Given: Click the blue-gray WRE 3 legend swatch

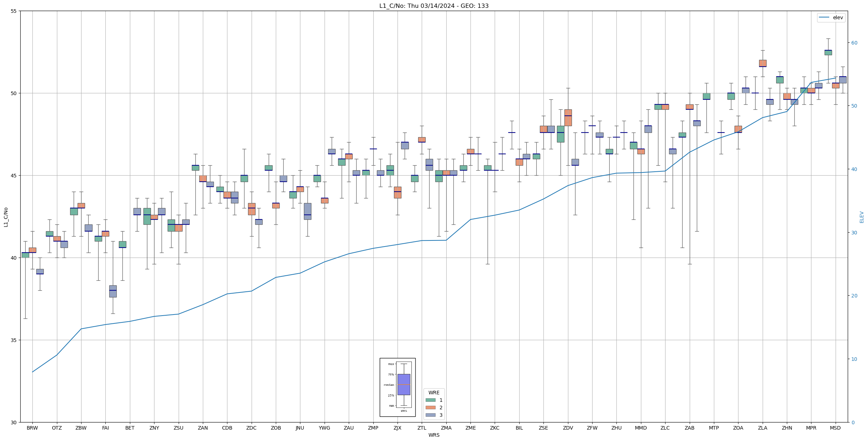Looking at the screenshot, I should pyautogui.click(x=430, y=415).
